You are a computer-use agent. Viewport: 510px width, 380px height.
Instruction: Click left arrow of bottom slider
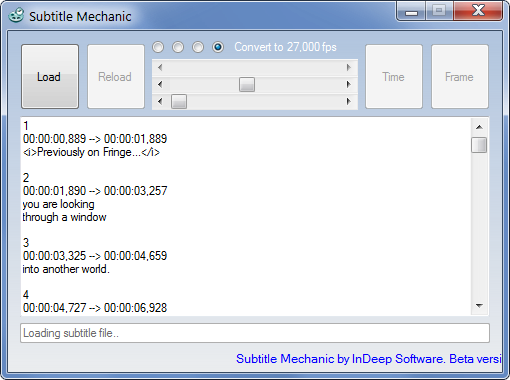click(160, 101)
